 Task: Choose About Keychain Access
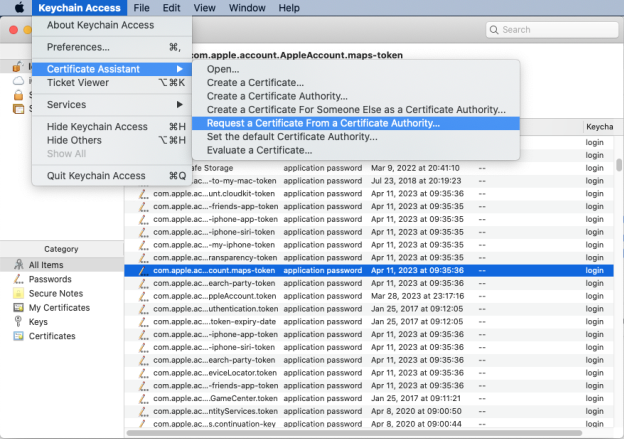112,25
